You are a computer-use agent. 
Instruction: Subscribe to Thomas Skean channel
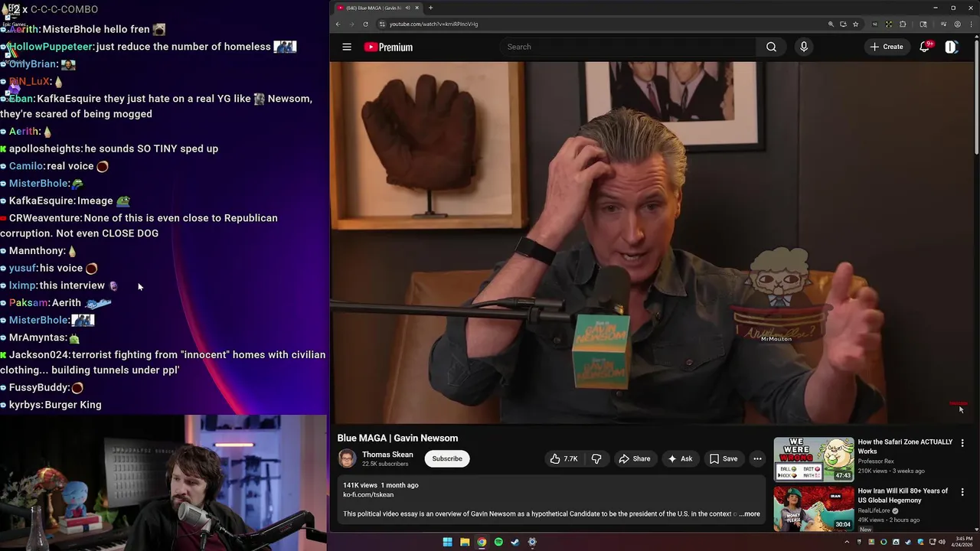(x=447, y=458)
